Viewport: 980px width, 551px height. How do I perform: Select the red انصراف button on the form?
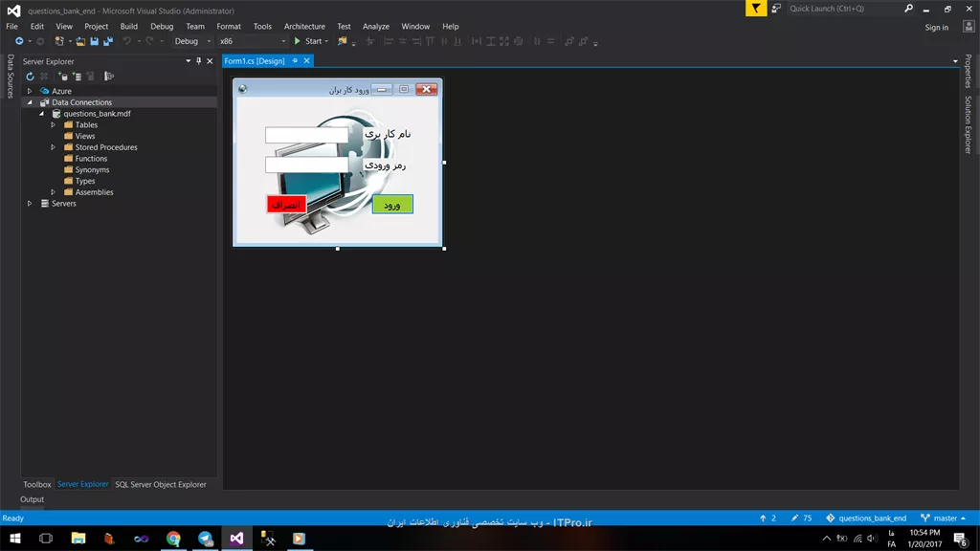(286, 205)
